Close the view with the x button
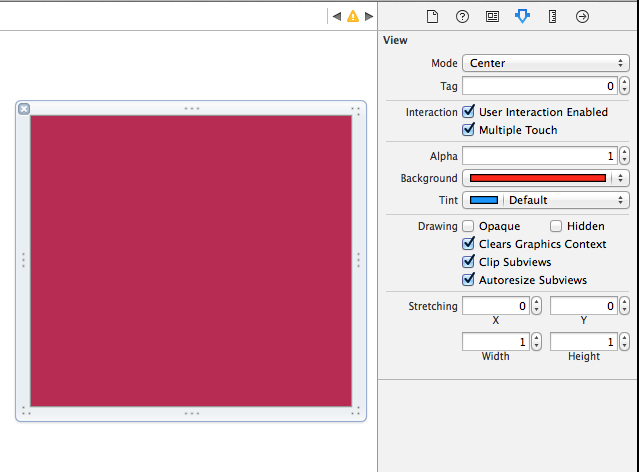The width and height of the screenshot is (639, 472). pyautogui.click(x=24, y=109)
